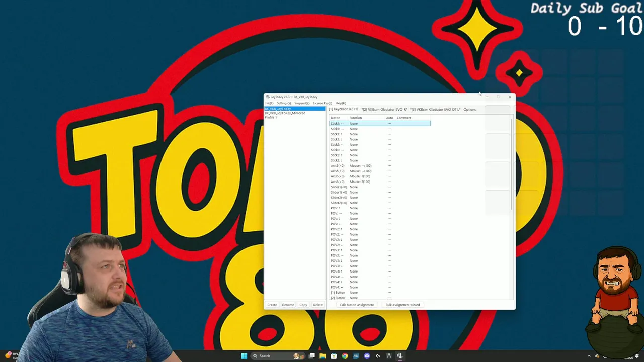This screenshot has height=362, width=644.
Task: Select the Axis6(<0) Mouse row
Action: (380, 176)
